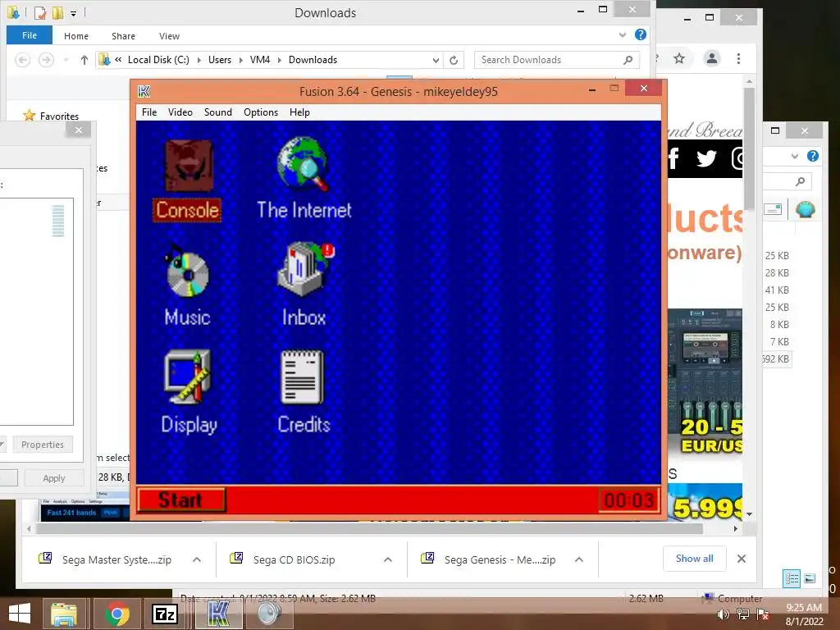The width and height of the screenshot is (840, 630).
Task: Open speaker app on taskbar
Action: (x=269, y=614)
